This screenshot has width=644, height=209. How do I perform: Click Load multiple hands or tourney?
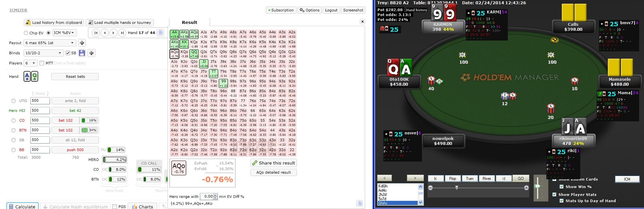[119, 23]
